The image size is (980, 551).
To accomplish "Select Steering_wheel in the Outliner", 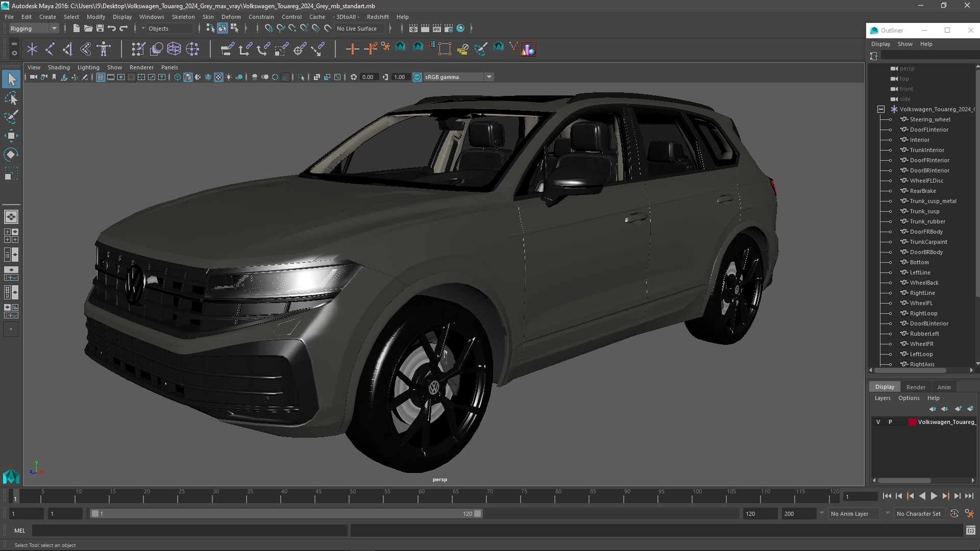I will (x=929, y=119).
